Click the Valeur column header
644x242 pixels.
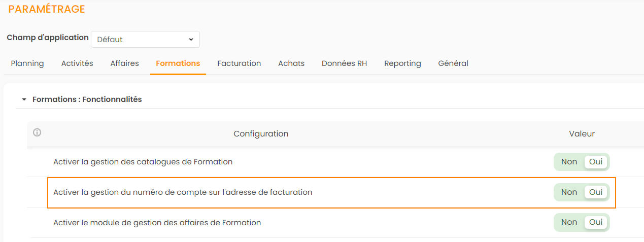coord(582,134)
